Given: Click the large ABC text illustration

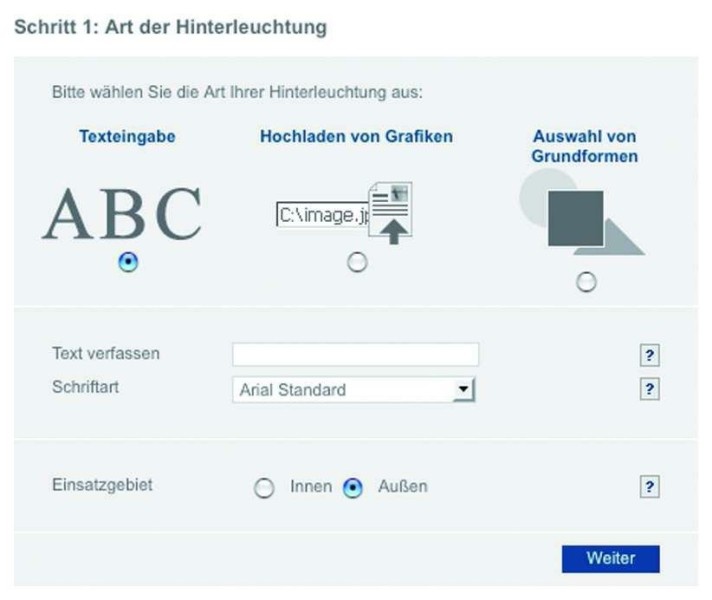Looking at the screenshot, I should [x=122, y=213].
